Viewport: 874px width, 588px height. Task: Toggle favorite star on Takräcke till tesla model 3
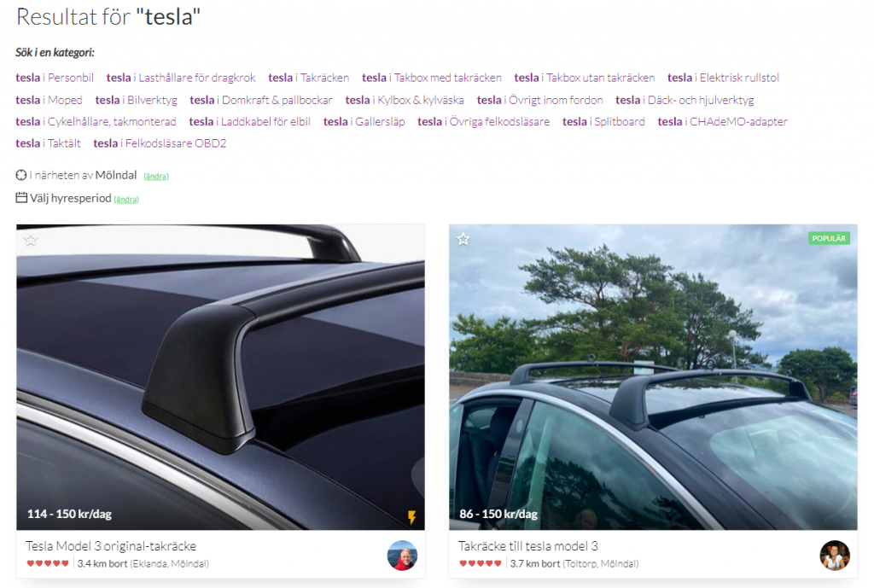(x=463, y=239)
